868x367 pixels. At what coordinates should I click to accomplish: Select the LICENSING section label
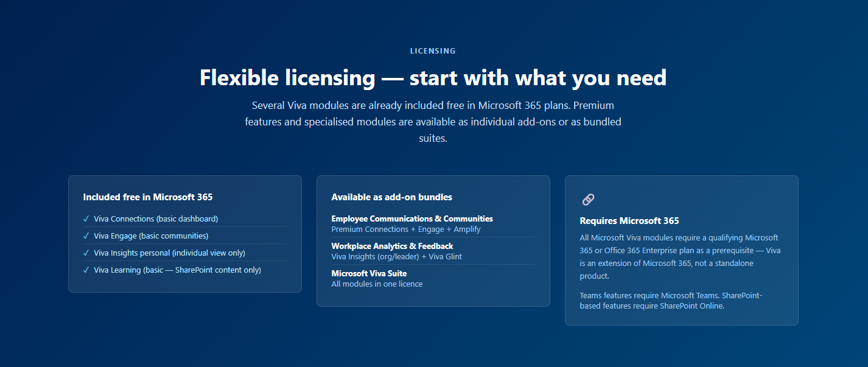click(433, 51)
